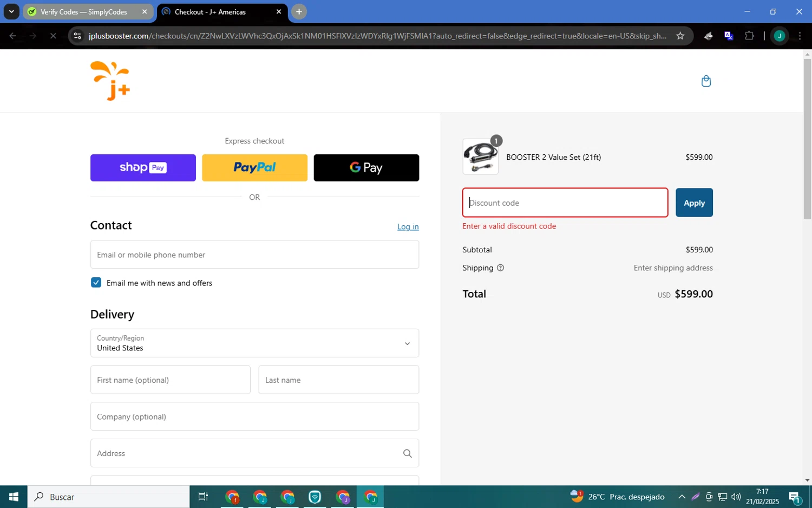Uncheck Email me with news and offers
Viewport: 812px width, 508px height.
coord(96,283)
